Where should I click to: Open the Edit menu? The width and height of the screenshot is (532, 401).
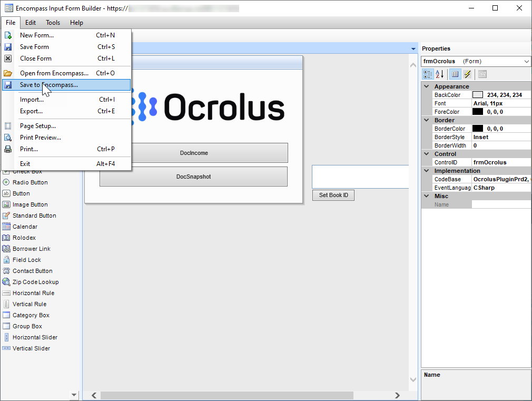(x=30, y=23)
